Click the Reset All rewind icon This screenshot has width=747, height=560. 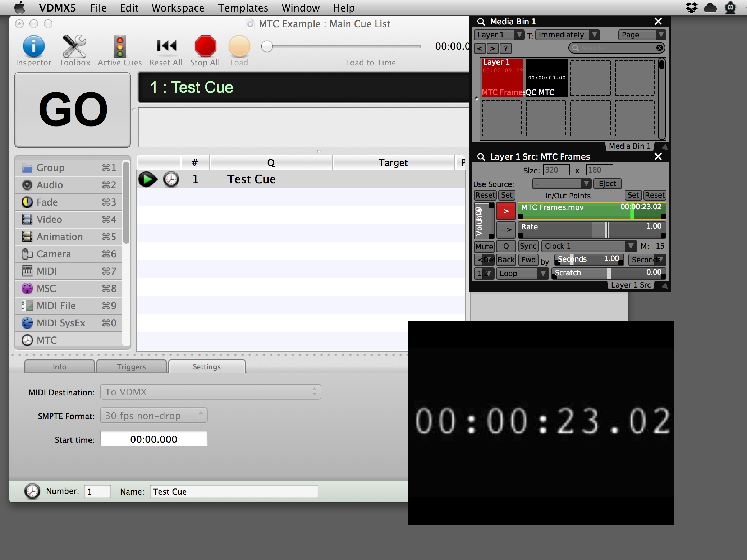pyautogui.click(x=166, y=46)
